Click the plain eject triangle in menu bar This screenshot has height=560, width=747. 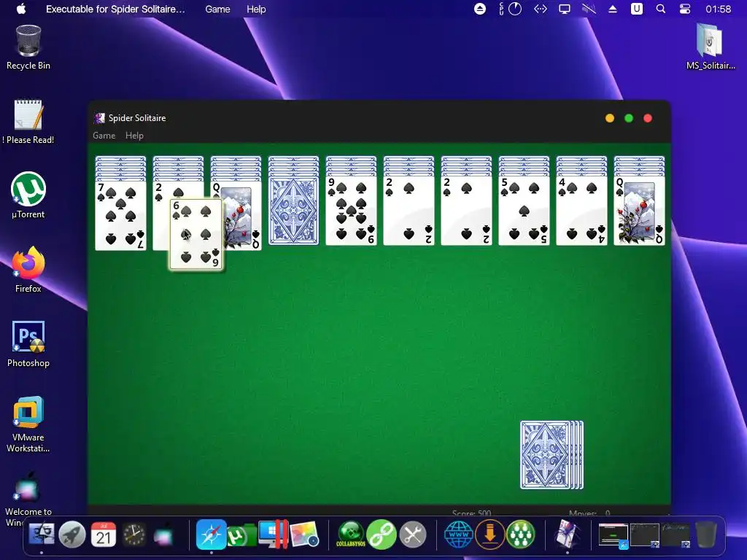613,9
